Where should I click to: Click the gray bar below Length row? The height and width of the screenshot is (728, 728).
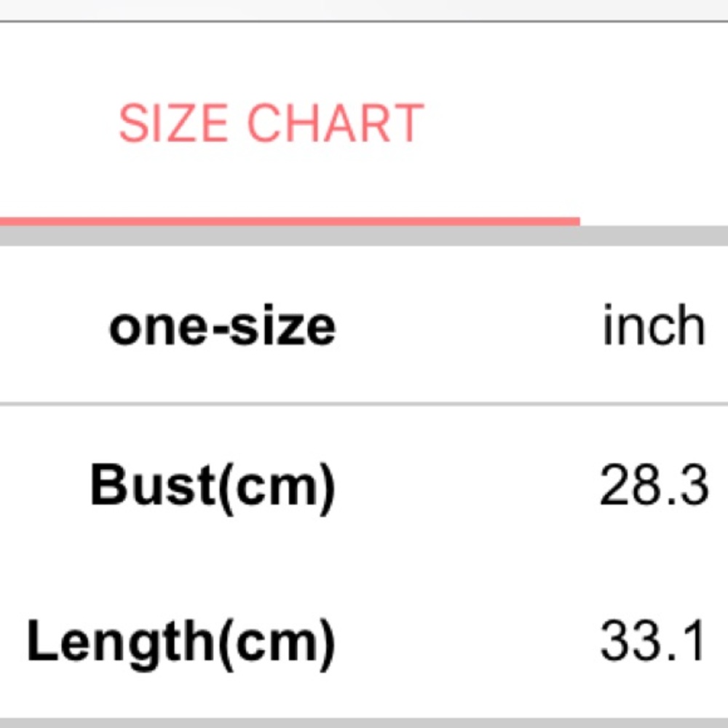(x=364, y=722)
